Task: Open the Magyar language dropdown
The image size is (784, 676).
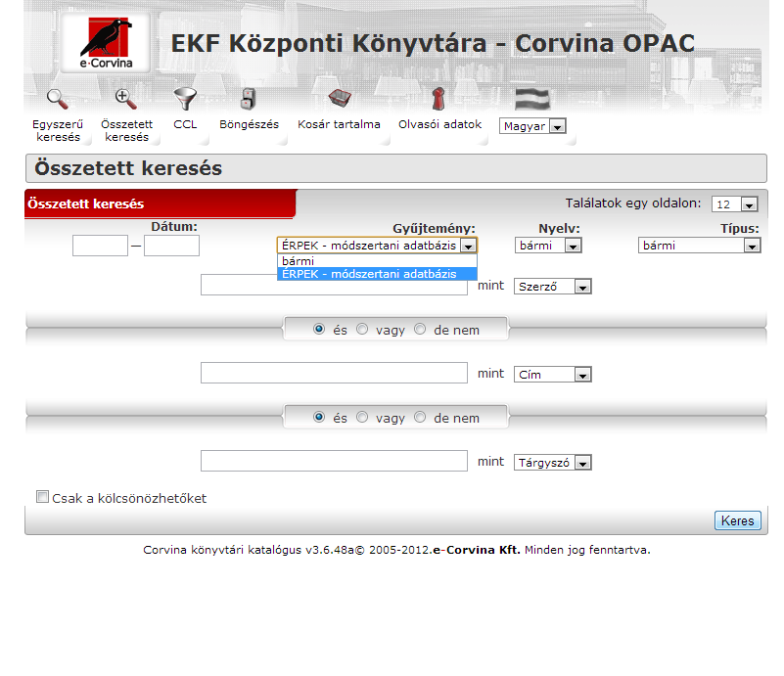Action: pyautogui.click(x=532, y=126)
